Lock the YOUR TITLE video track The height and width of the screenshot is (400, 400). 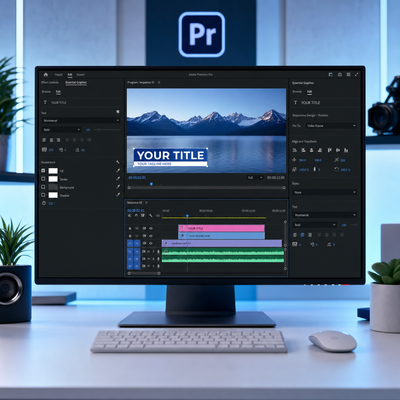click(x=130, y=228)
